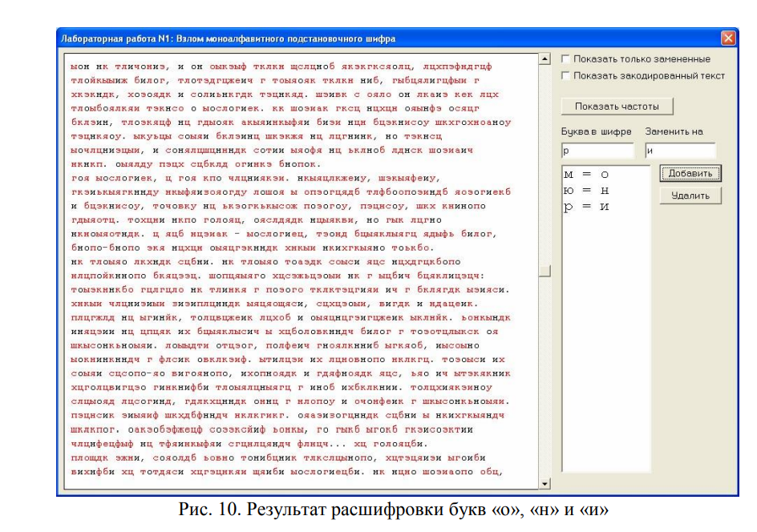Grab the text area's scrollbar thumb
This screenshot has height=532, width=757.
(545, 272)
